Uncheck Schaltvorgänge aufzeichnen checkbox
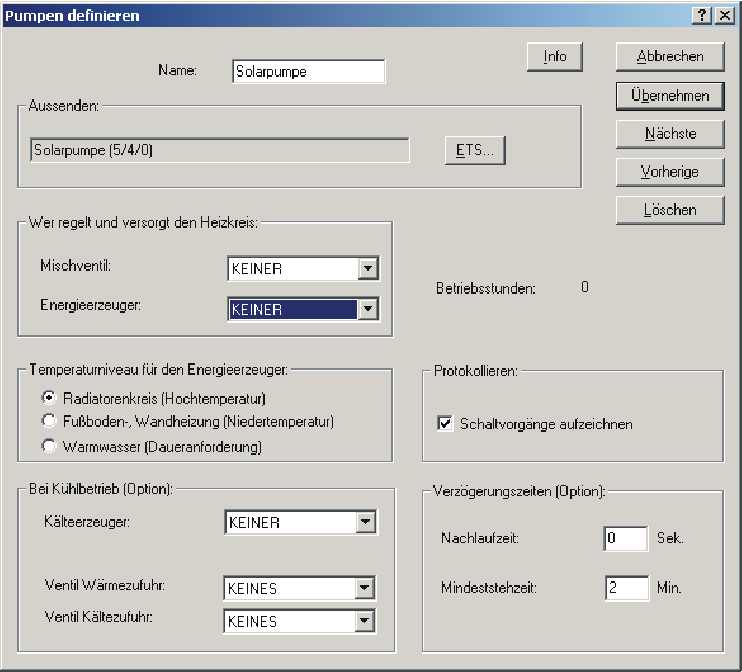 [445, 424]
